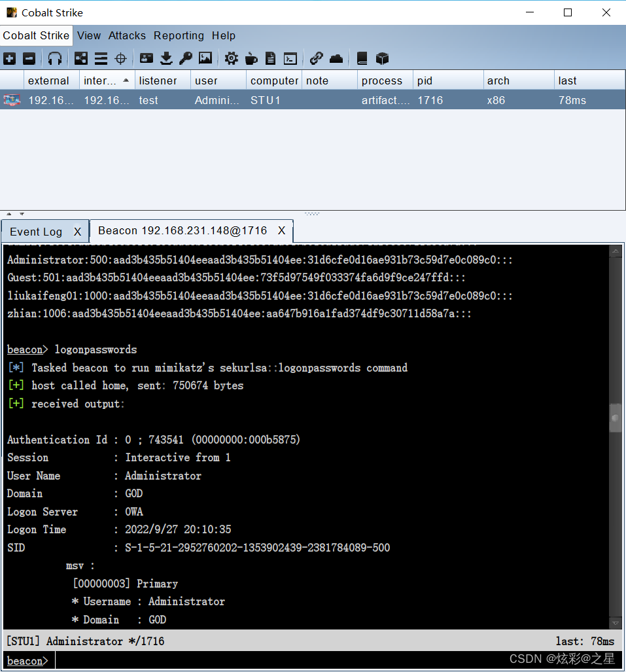Click the pid 1716 cell
This screenshot has width=626, height=672.
pos(448,100)
